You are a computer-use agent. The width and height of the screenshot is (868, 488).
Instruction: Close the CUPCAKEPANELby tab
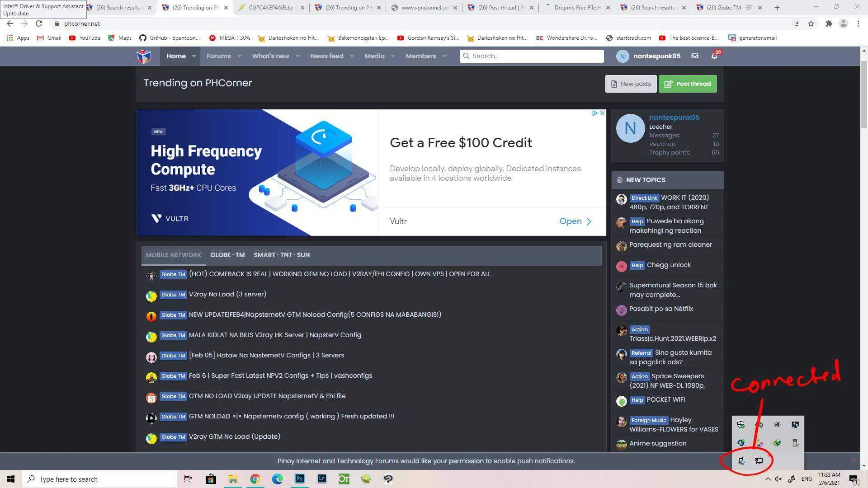pos(302,8)
